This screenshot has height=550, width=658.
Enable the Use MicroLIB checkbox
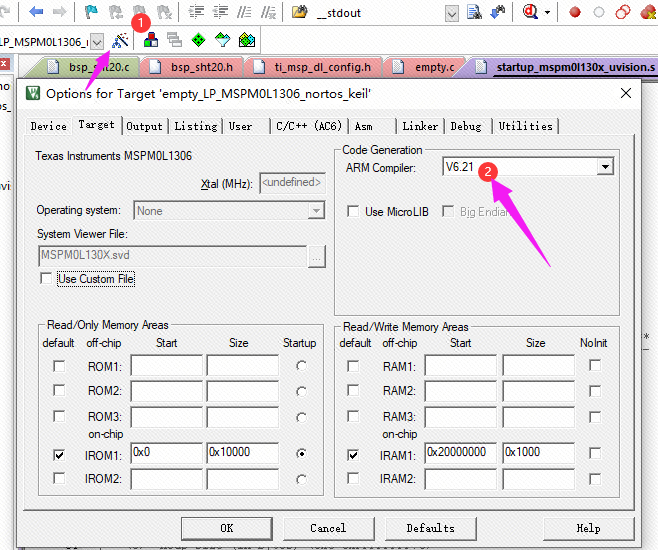[x=353, y=212]
